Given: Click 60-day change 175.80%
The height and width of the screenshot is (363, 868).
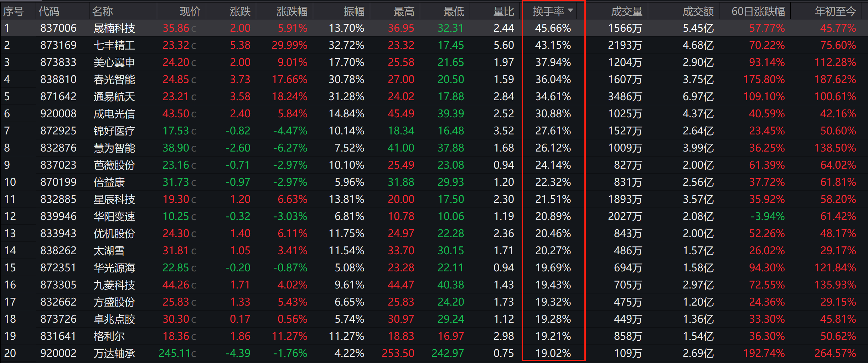Looking at the screenshot, I should point(764,80).
